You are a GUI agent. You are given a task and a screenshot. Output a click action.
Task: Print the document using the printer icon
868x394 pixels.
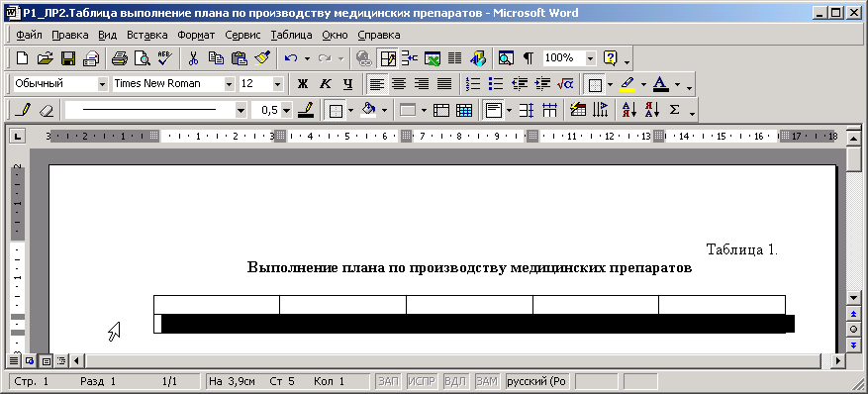coord(120,58)
